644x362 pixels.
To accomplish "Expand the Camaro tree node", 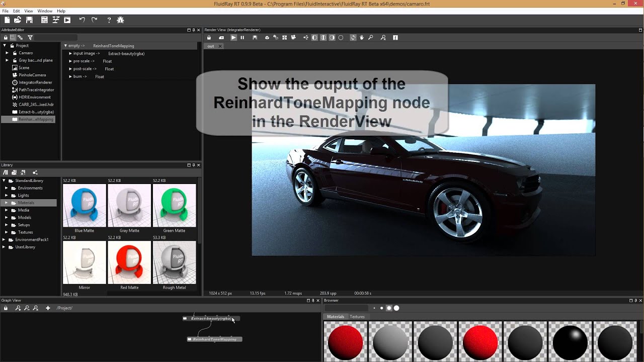I will coord(7,53).
